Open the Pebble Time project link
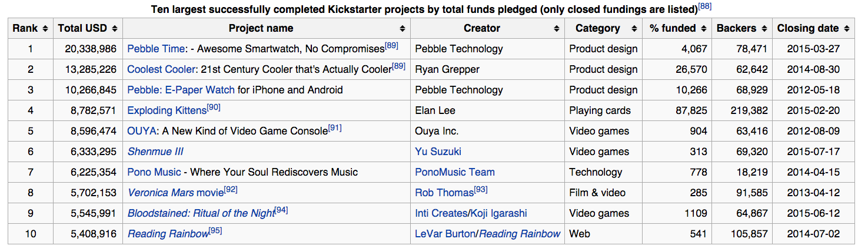 157,49
